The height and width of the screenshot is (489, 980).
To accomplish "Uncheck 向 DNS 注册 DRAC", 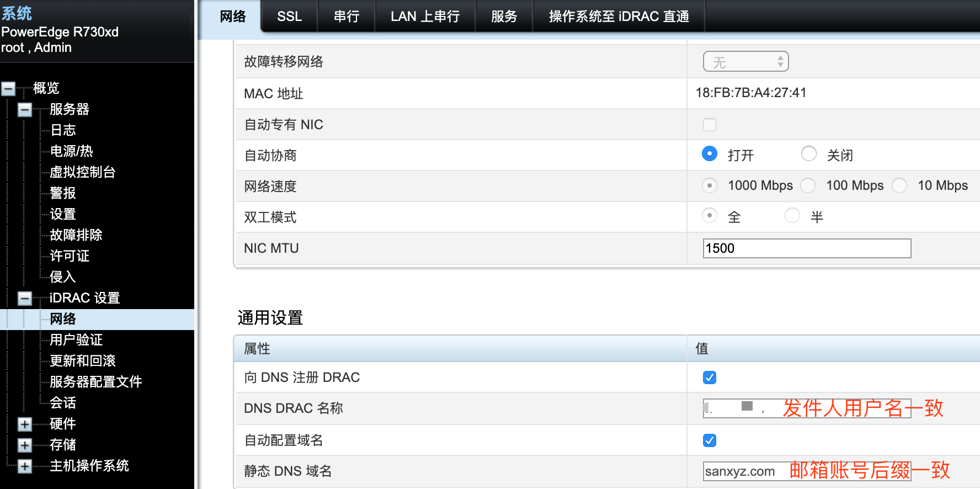I will tap(709, 378).
